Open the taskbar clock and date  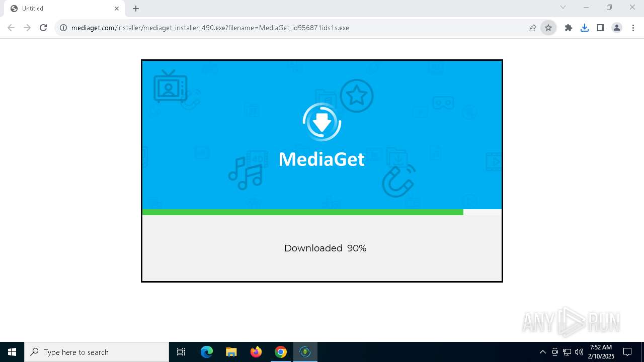[601, 352]
